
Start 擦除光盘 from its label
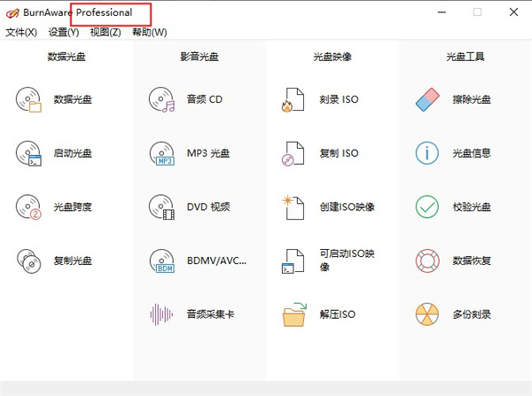pos(472,99)
